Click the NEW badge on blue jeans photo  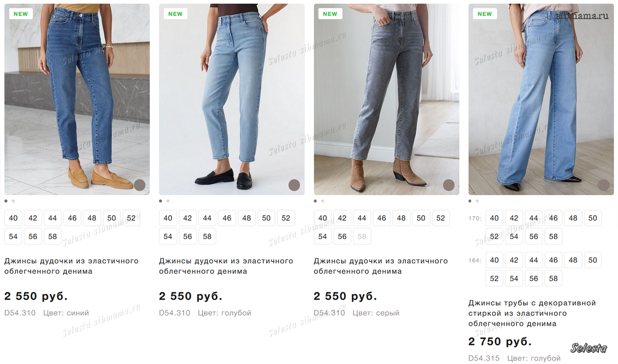tap(21, 14)
